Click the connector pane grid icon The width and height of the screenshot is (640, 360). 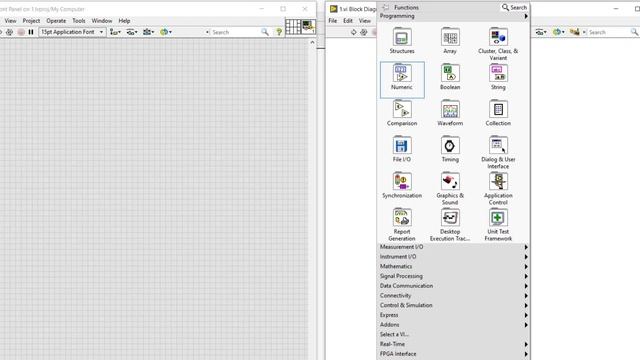coord(293,27)
